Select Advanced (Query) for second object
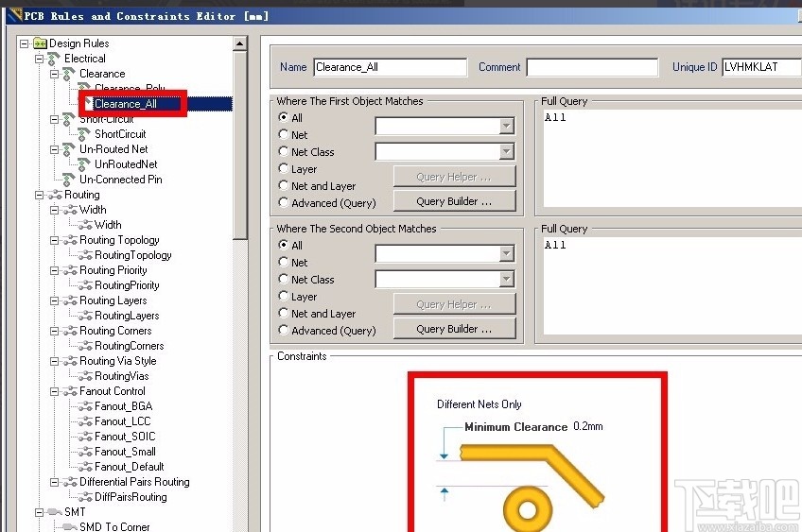This screenshot has width=802, height=532. (284, 330)
